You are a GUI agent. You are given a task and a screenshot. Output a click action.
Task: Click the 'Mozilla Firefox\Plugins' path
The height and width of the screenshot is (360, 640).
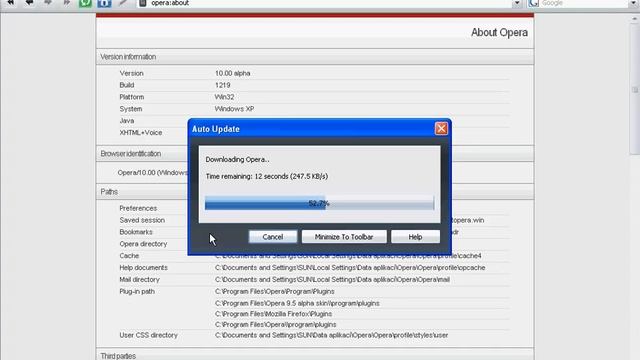[273, 314]
